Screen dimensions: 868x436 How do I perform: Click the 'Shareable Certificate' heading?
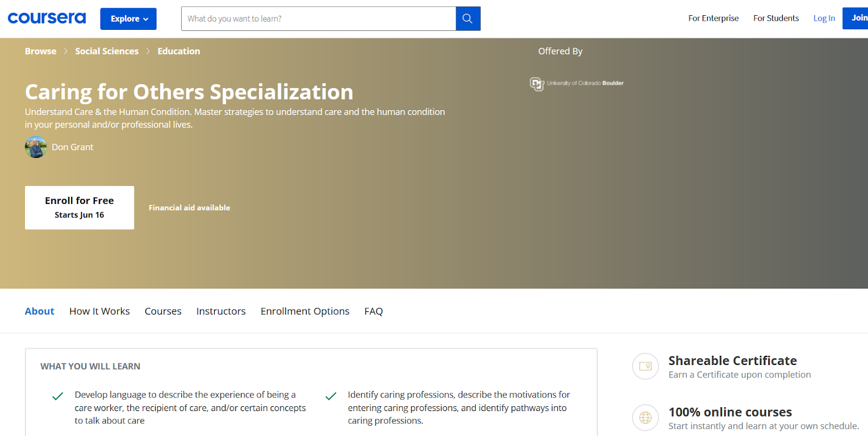(732, 361)
